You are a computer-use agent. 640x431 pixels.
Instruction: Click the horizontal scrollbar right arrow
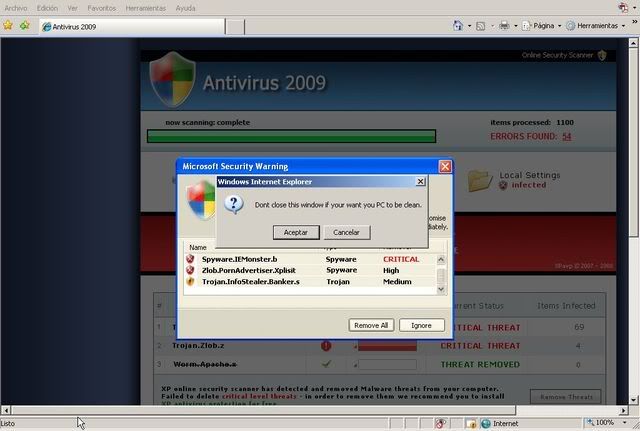pos(624,410)
